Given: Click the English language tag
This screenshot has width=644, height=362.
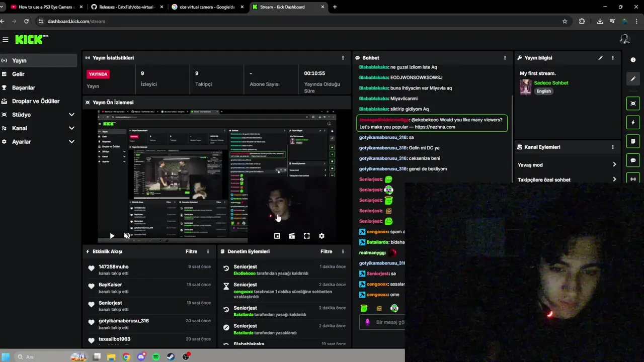Looking at the screenshot, I should coord(543,92).
